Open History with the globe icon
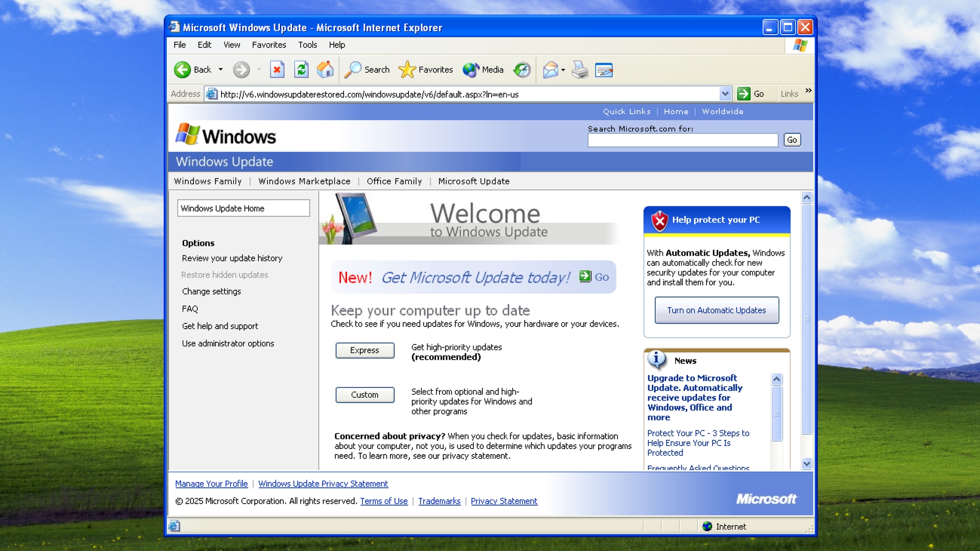 point(522,70)
